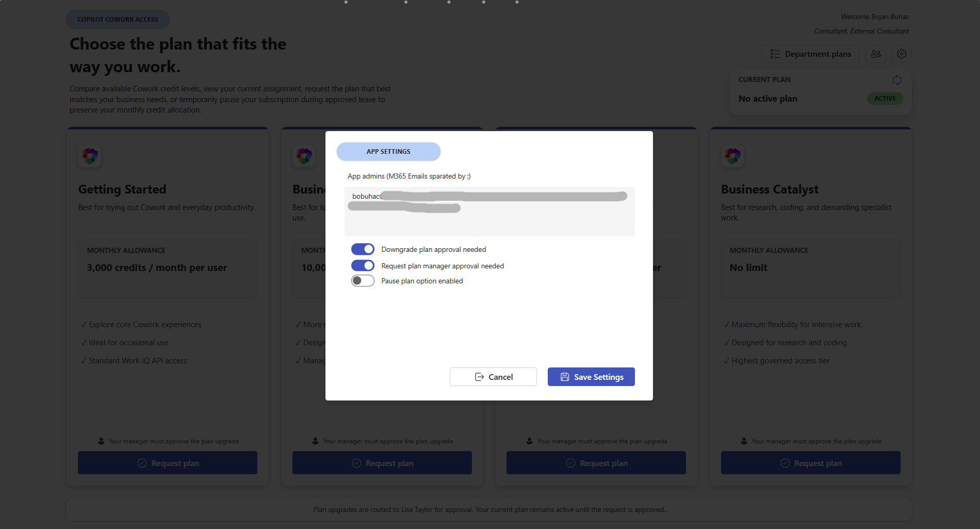Click the ACTIVE status badge
The width and height of the screenshot is (980, 529).
pyautogui.click(x=885, y=98)
